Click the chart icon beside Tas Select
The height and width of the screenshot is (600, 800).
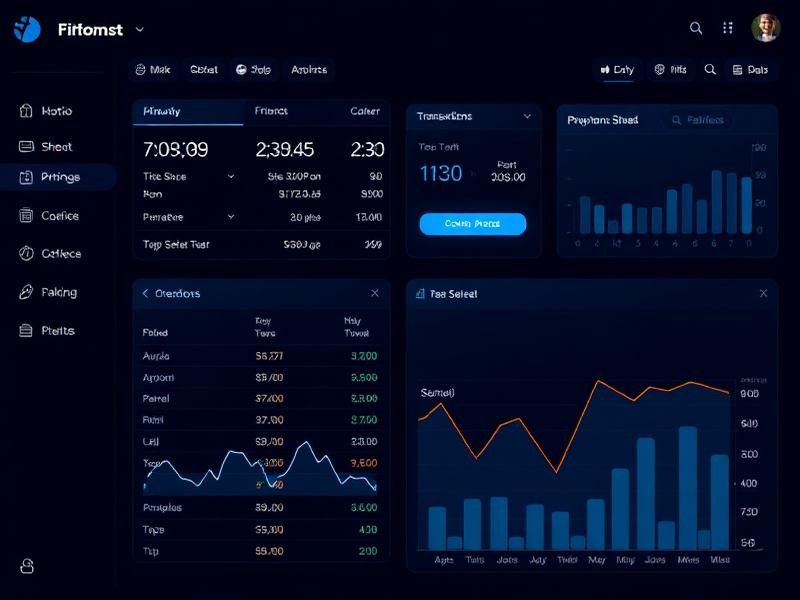(420, 293)
